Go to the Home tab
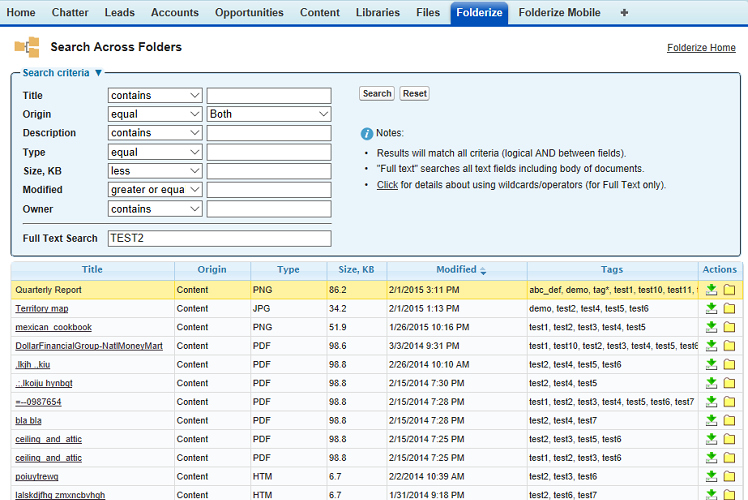Screen dimensions: 748x500 [x=21, y=12]
